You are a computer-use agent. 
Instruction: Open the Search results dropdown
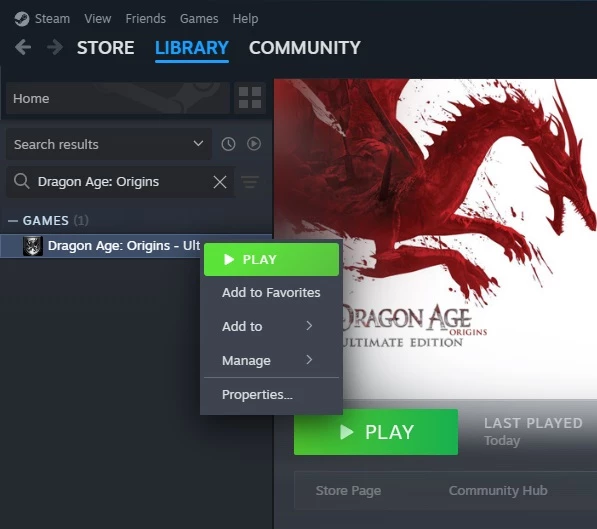coord(109,144)
